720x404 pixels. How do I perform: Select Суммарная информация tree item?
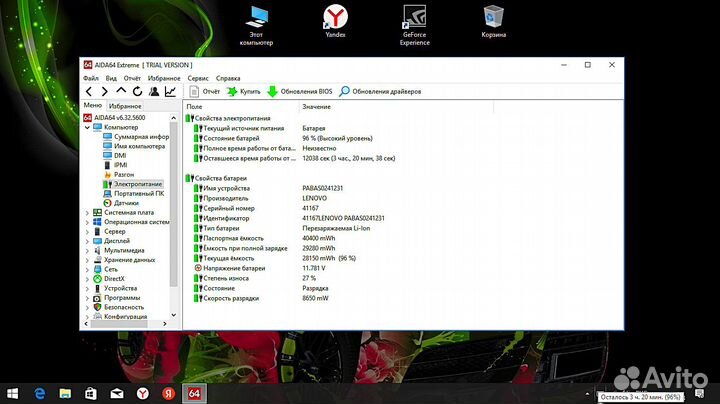coord(136,137)
